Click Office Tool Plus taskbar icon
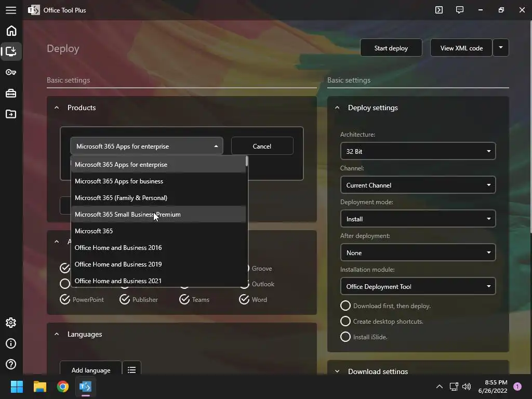 click(x=86, y=387)
